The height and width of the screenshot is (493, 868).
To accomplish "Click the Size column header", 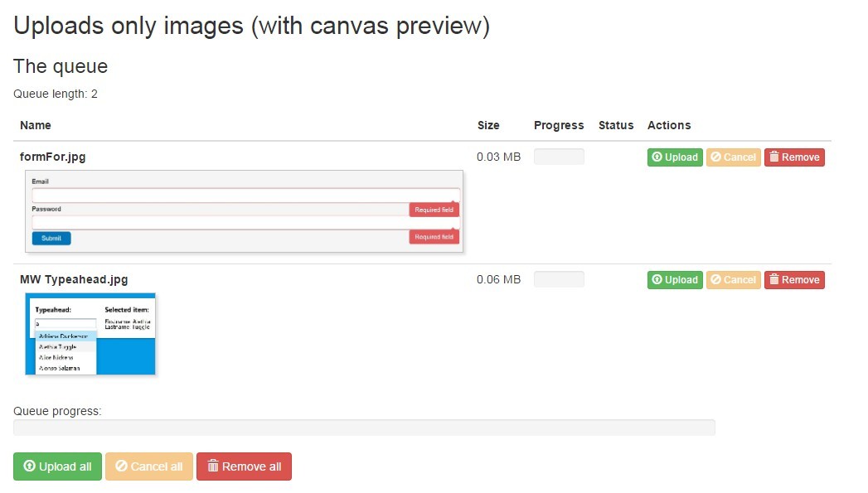I will (x=488, y=125).
